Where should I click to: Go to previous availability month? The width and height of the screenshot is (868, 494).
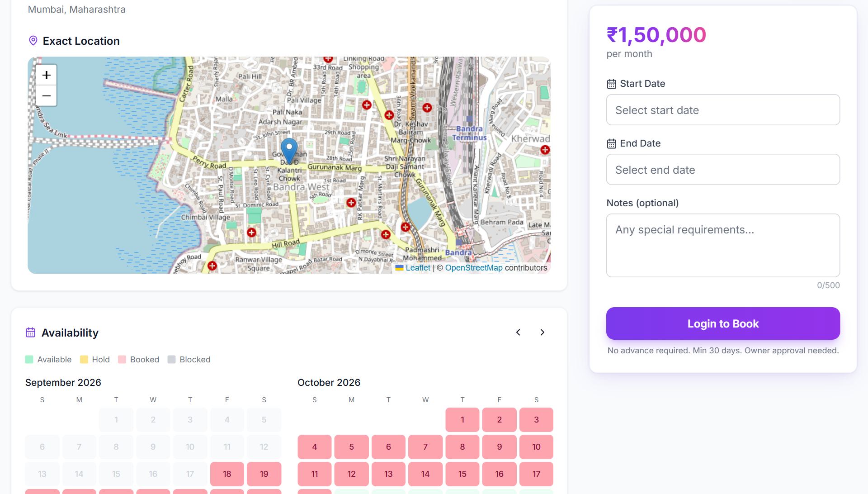tap(518, 332)
